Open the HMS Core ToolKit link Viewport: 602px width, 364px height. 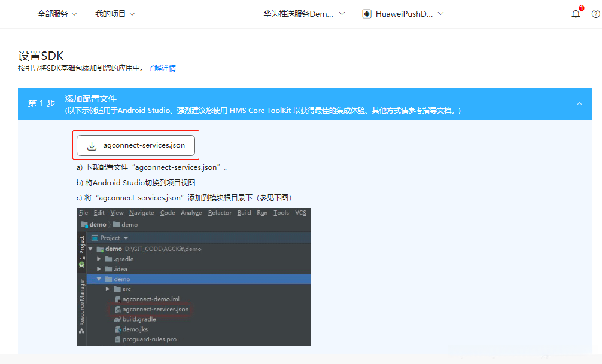pyautogui.click(x=260, y=111)
